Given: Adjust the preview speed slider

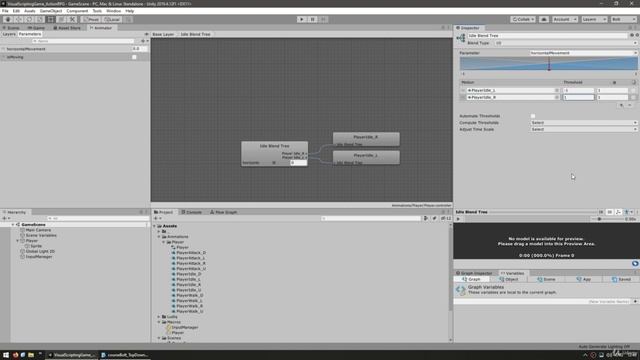Looking at the screenshot, I should (x=607, y=219).
